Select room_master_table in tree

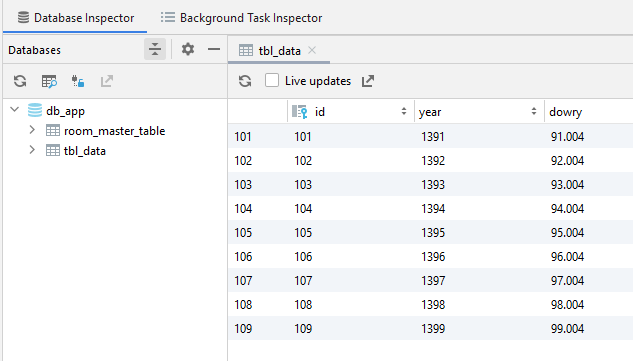[114, 131]
